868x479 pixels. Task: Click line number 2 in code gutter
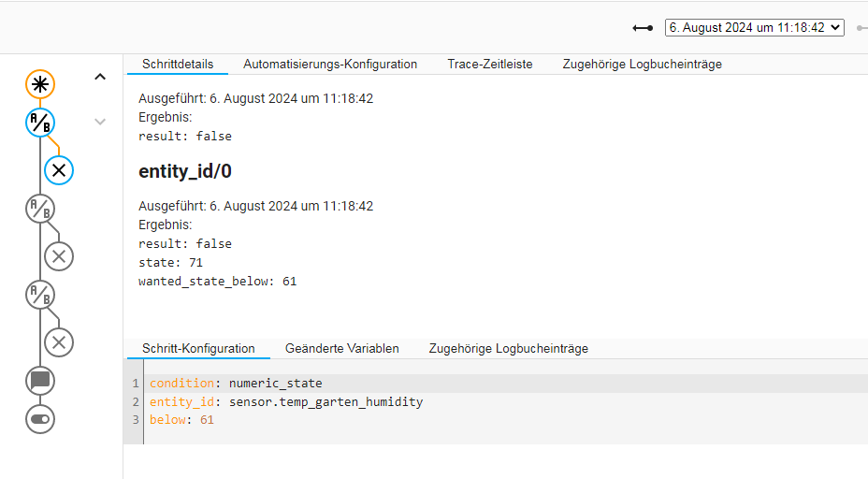pyautogui.click(x=136, y=401)
